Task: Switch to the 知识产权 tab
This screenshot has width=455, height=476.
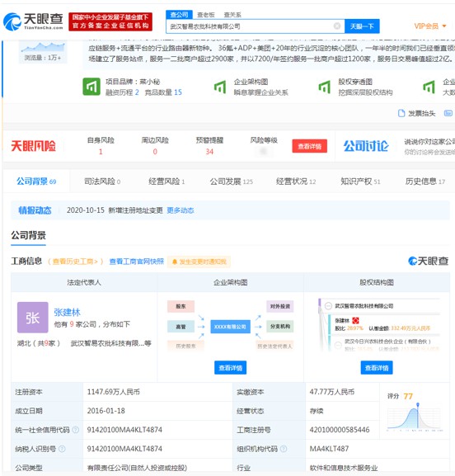Action: point(360,181)
